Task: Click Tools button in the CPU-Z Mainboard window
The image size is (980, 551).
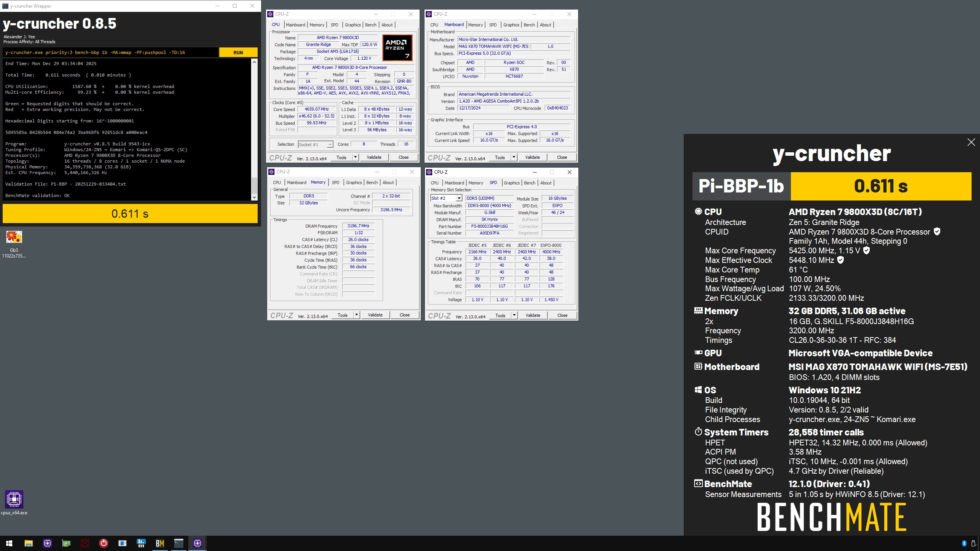Action: coord(500,157)
